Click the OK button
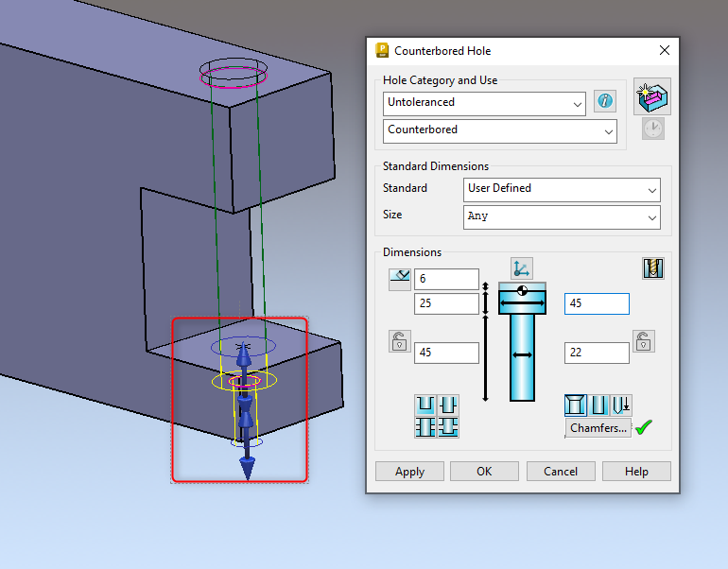 click(484, 472)
